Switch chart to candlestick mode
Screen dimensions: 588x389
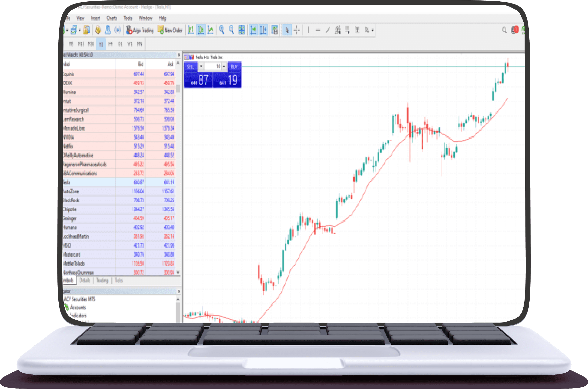pos(201,30)
